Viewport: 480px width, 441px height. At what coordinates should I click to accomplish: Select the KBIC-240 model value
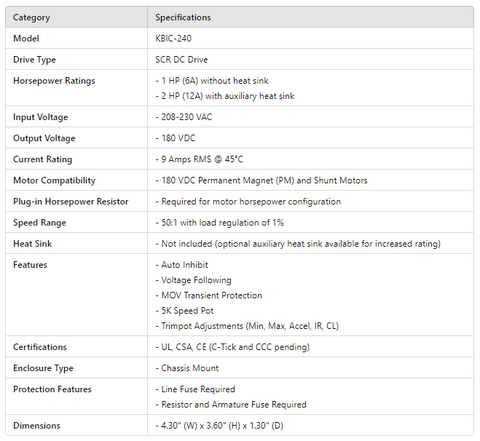click(173, 39)
